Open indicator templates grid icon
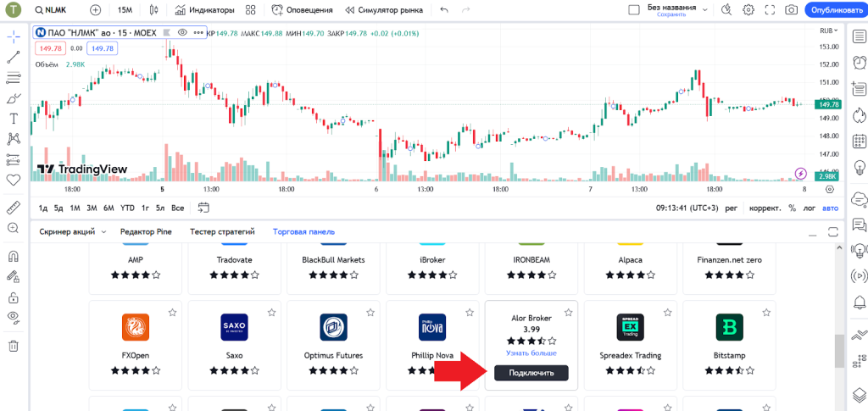This screenshot has width=868, height=411. [251, 10]
